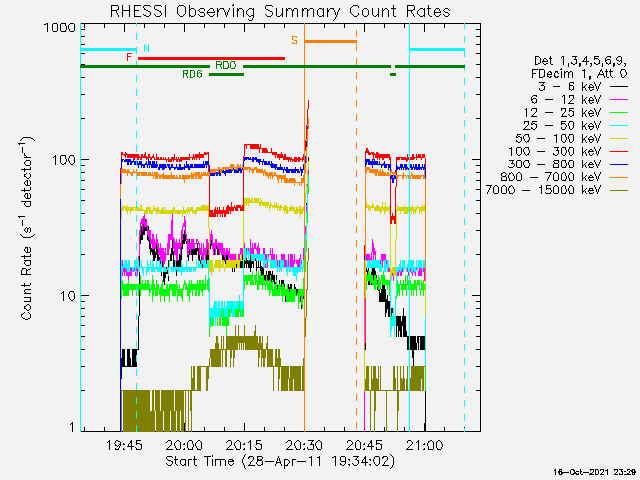Image resolution: width=640 pixels, height=480 pixels.
Task: Click the 'Start Time (28-Apr-11 19:34:02)' axis title
Action: coord(280,461)
